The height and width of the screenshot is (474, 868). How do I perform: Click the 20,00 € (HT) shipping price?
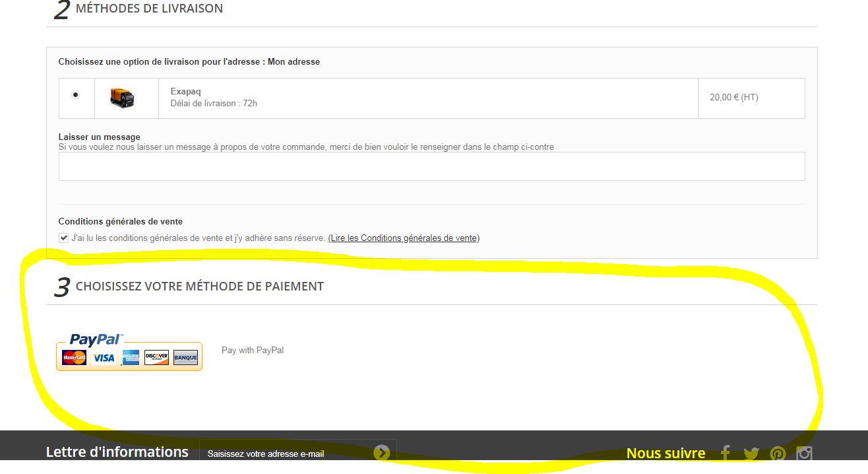coord(734,97)
